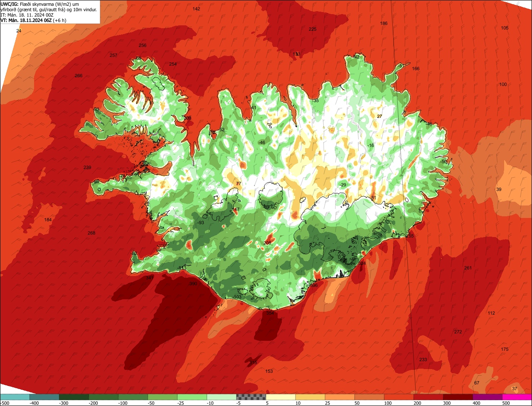Click the title line 'UWC/IG: Flæði skynvarma (W/m2) um'
532x406 pixels.
click(40, 4)
